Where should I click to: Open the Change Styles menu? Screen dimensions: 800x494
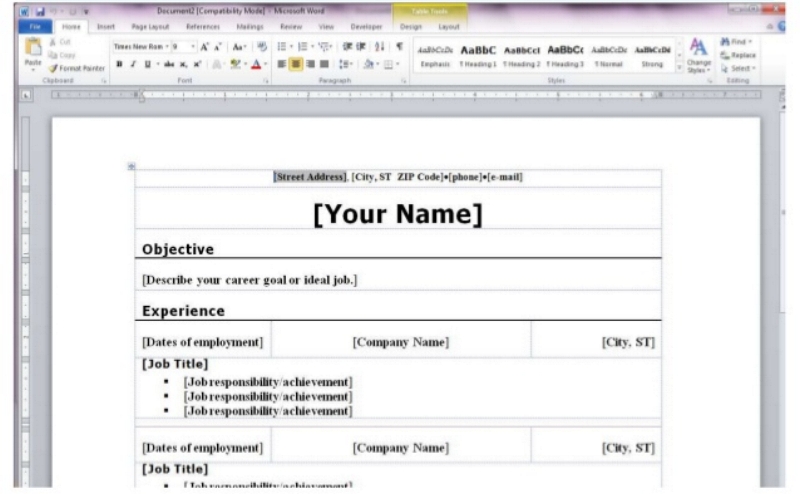(x=698, y=56)
